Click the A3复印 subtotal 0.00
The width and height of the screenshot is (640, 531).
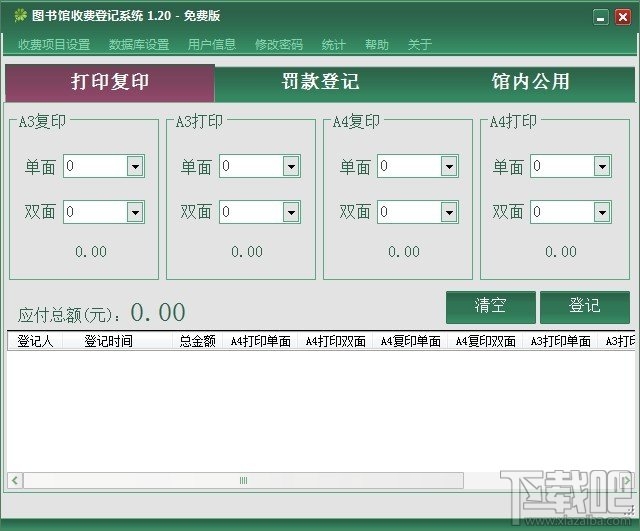click(91, 251)
